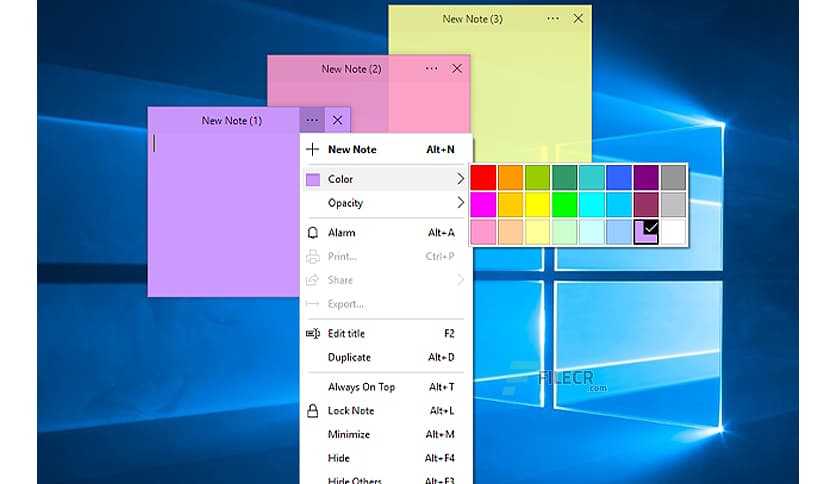The height and width of the screenshot is (484, 836).
Task: Click the New Note (2) title bar text
Action: [351, 69]
